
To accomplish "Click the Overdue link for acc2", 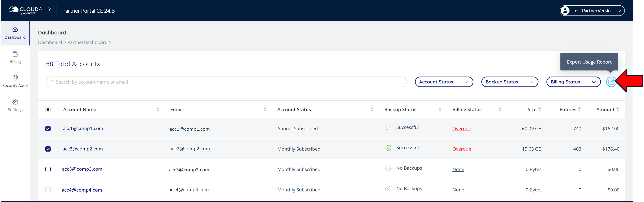I will [461, 149].
